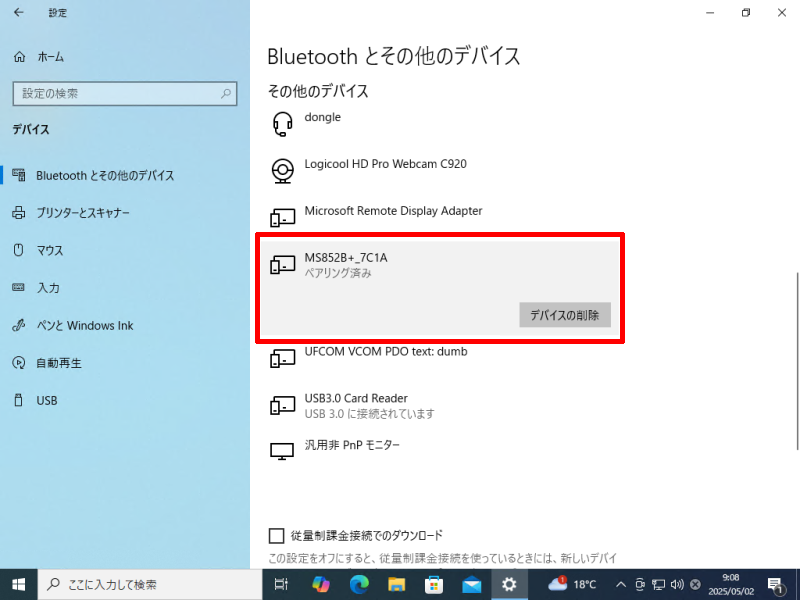Click the settings page vertical scrollbar
The image size is (800, 600).
(x=797, y=361)
